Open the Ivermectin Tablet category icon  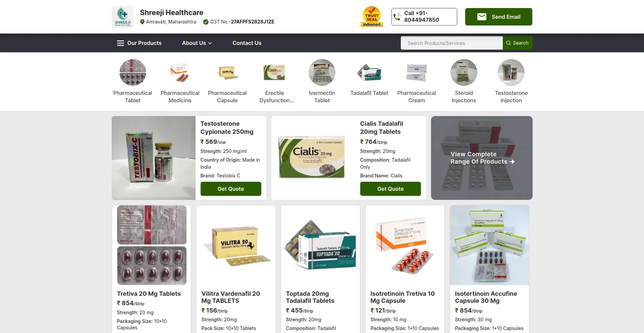pos(322,72)
